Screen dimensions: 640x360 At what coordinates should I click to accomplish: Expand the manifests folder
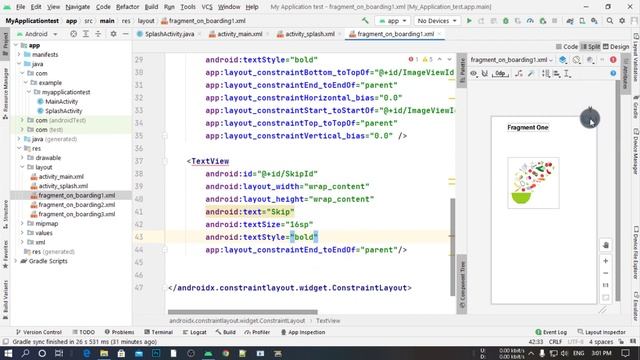[x=19, y=55]
